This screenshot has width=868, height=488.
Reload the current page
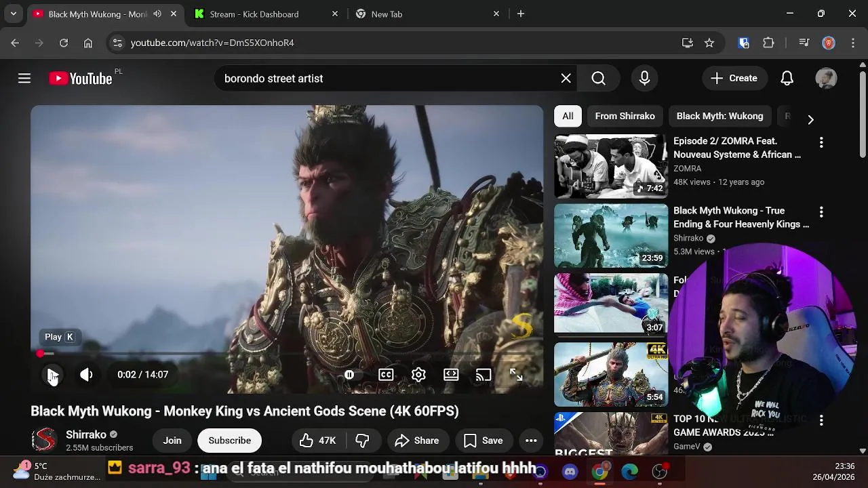pyautogui.click(x=64, y=43)
